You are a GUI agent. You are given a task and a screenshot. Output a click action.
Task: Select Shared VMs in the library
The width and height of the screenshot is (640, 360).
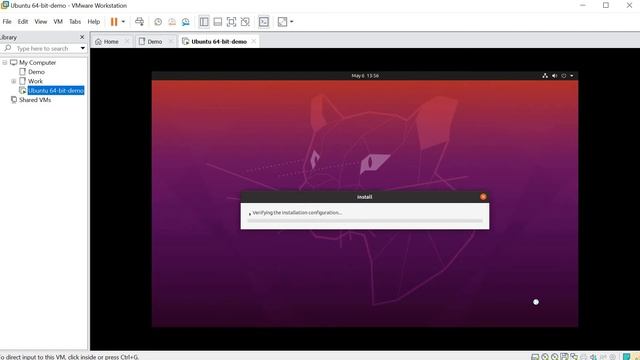(x=35, y=100)
